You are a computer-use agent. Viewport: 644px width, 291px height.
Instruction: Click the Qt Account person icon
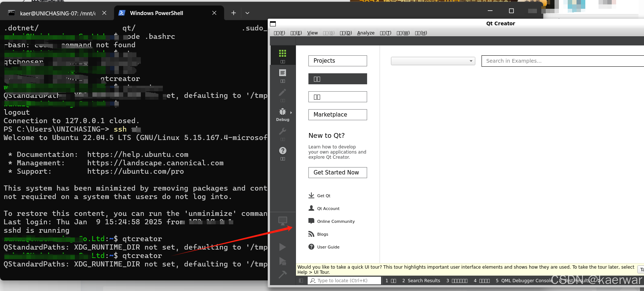(311, 208)
